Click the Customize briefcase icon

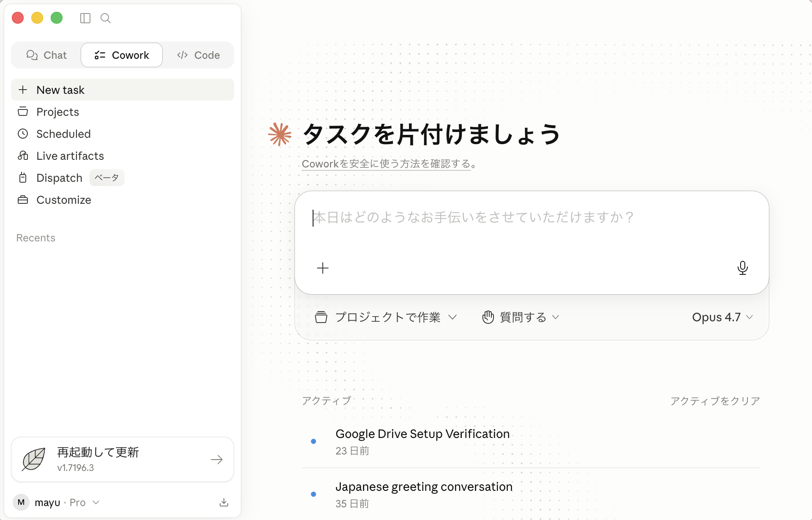point(23,200)
